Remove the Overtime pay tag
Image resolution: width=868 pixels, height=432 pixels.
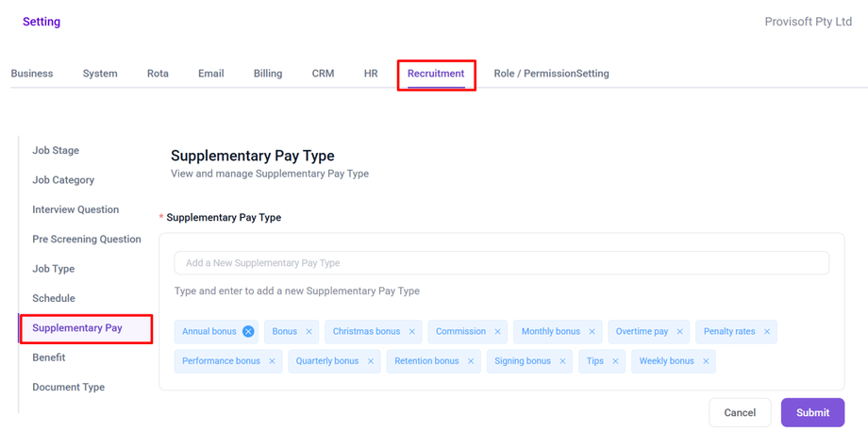click(x=680, y=332)
